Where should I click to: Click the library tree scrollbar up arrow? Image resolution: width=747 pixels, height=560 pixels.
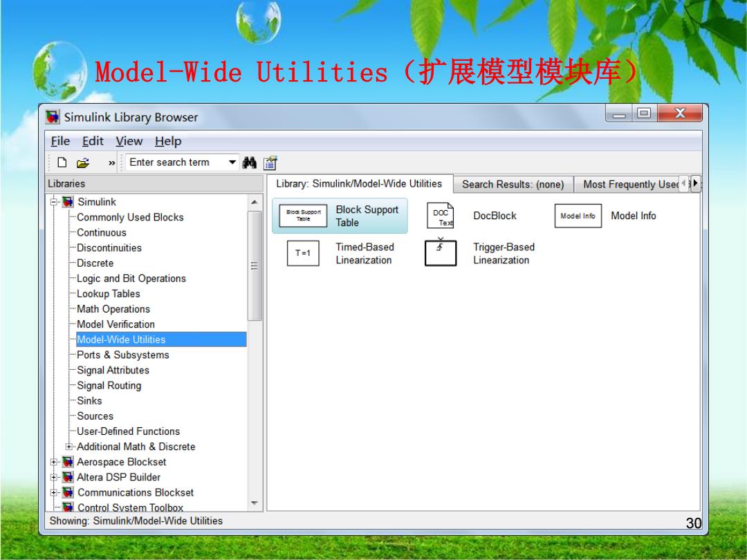click(x=255, y=203)
